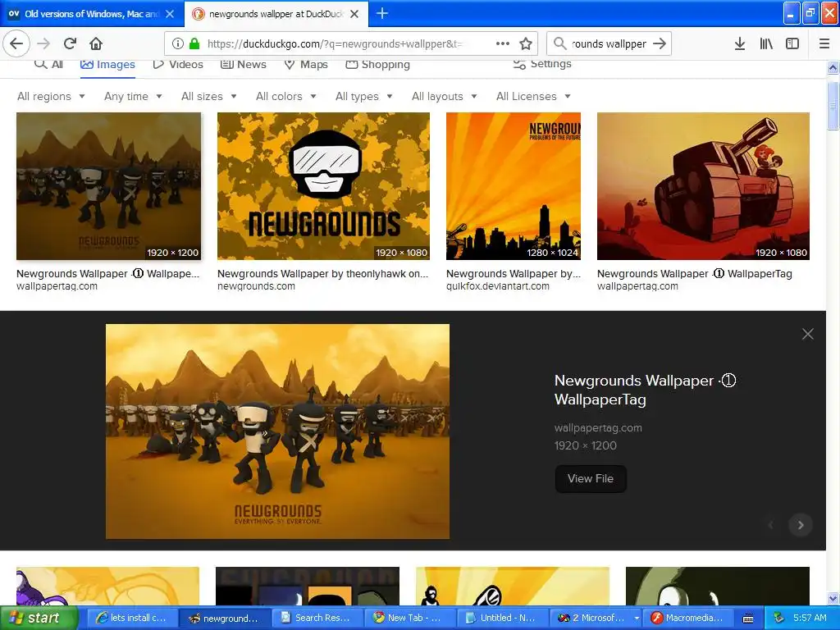Open Maps search results

306,64
